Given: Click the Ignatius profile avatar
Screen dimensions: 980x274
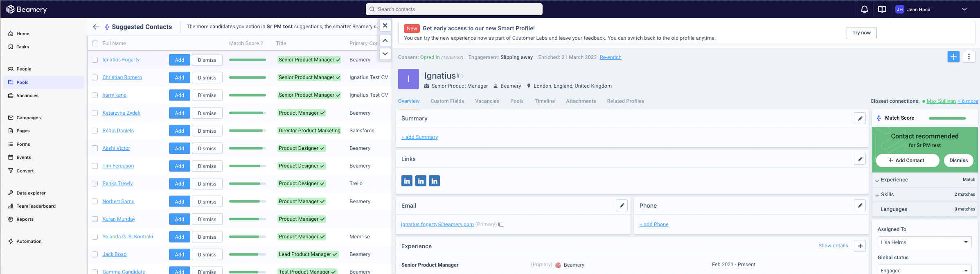Looking at the screenshot, I should 408,79.
